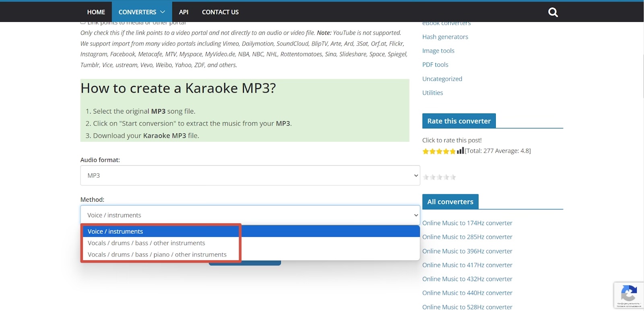Open Online Music to 432Hz converter
The image size is (644, 311).
(467, 279)
